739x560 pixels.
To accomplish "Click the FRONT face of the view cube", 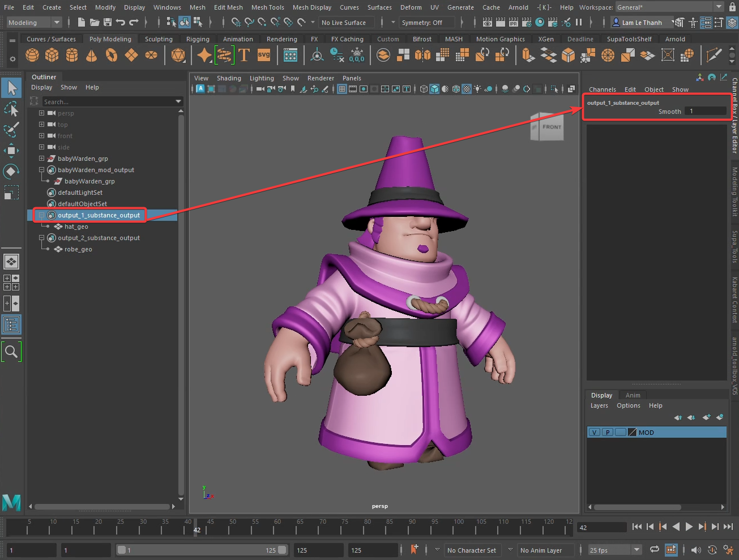I will tap(551, 127).
